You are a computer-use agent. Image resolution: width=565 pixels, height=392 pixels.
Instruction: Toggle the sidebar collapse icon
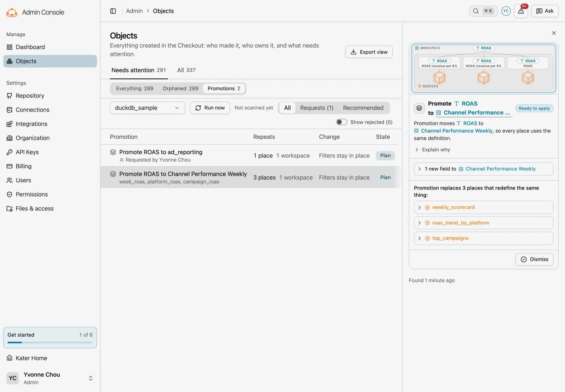(x=113, y=11)
